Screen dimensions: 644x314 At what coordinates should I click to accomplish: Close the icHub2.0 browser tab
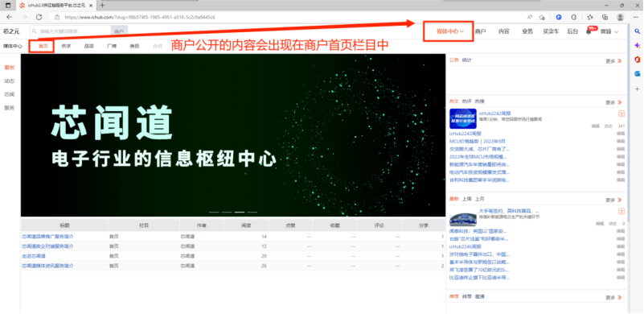[x=91, y=6]
